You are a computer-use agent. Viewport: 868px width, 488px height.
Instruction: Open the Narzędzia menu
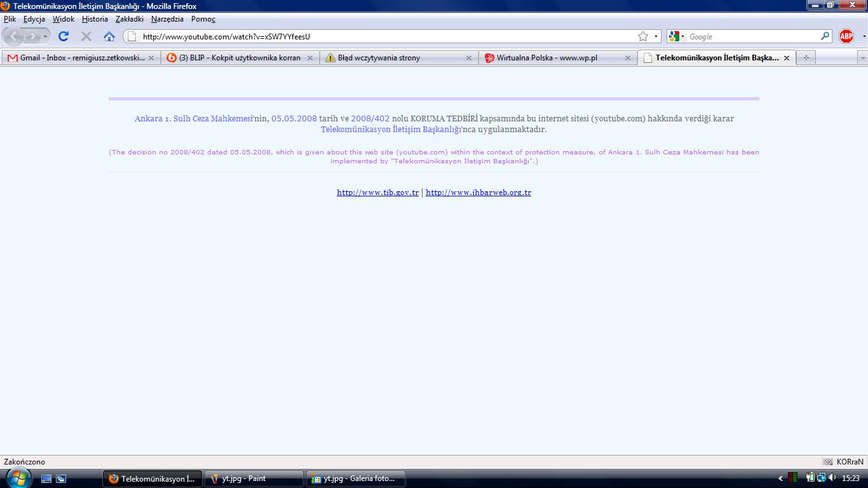pos(167,19)
